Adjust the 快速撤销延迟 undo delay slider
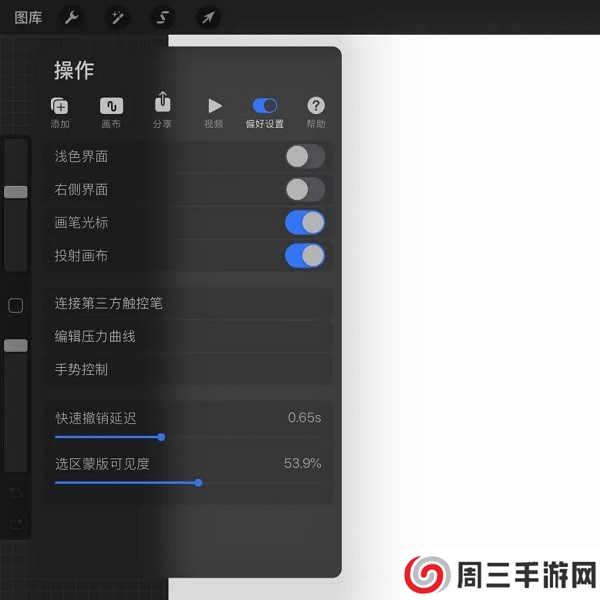The image size is (600, 600). click(161, 437)
